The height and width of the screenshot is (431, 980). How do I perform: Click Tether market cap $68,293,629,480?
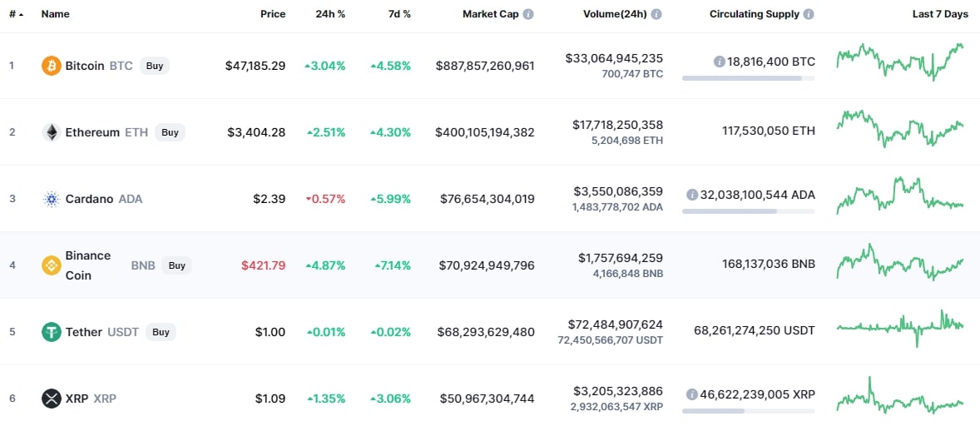[x=486, y=331]
